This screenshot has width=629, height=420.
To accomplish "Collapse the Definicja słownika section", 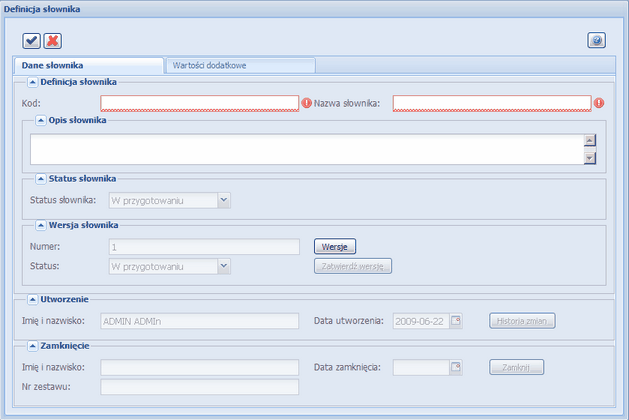I will (x=32, y=82).
